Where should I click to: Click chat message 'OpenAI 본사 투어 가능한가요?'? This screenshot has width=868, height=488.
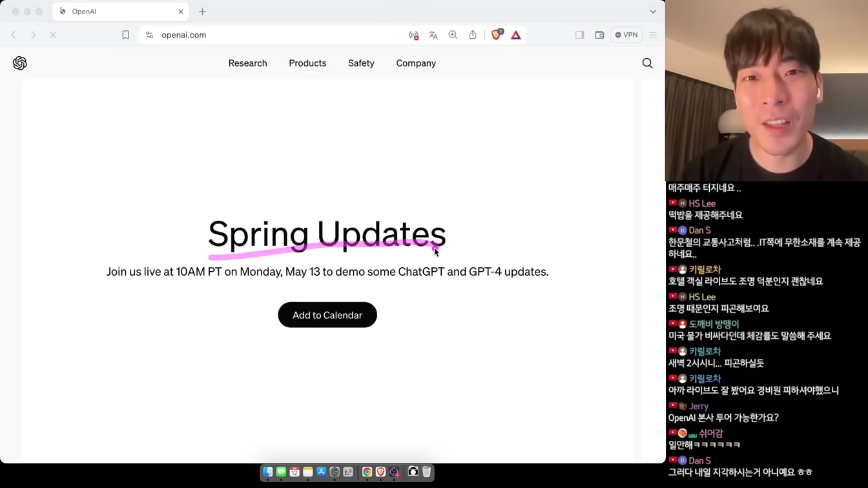pyautogui.click(x=723, y=418)
